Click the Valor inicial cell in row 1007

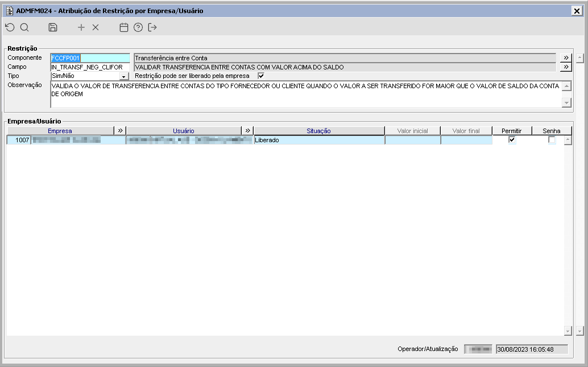coord(412,140)
